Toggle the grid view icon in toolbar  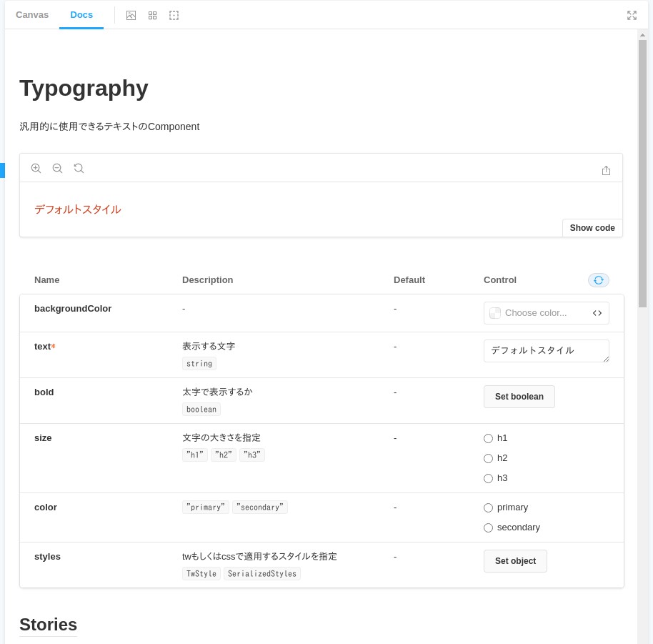[x=152, y=16]
